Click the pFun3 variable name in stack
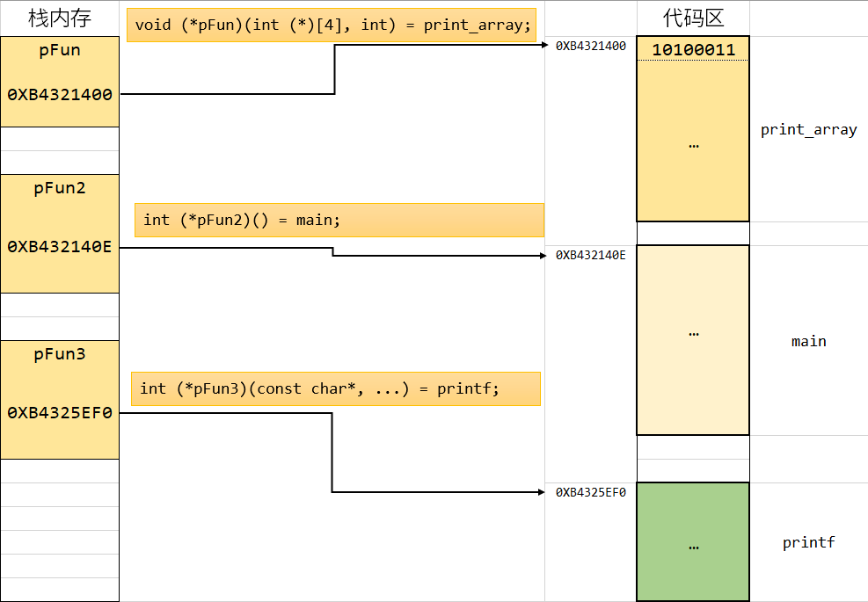This screenshot has height=602, width=868. point(60,355)
